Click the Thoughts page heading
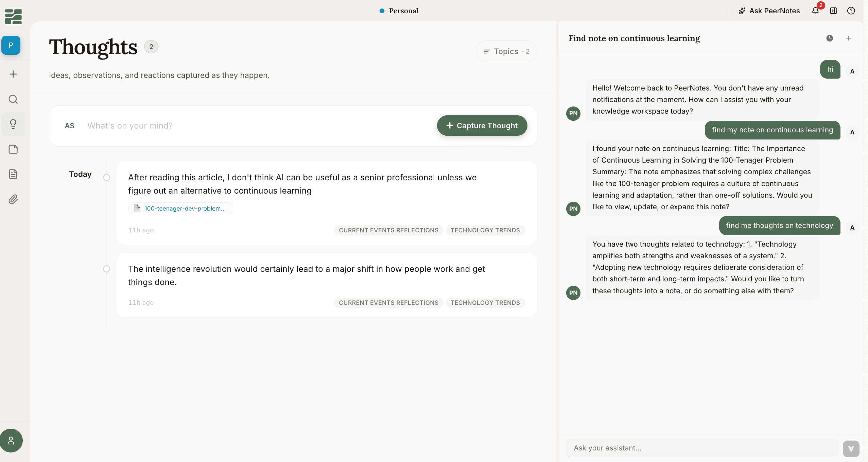868x462 pixels. [x=93, y=47]
